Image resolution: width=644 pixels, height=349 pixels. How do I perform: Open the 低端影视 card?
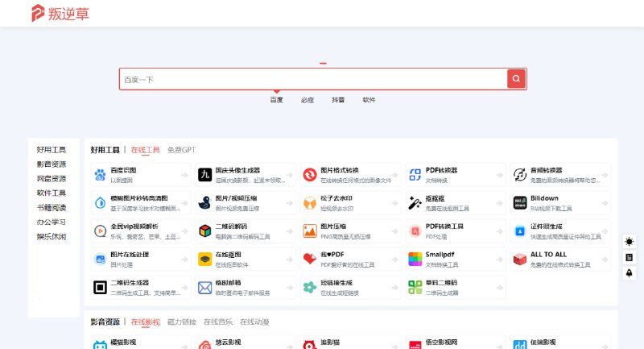pyautogui.click(x=560, y=343)
